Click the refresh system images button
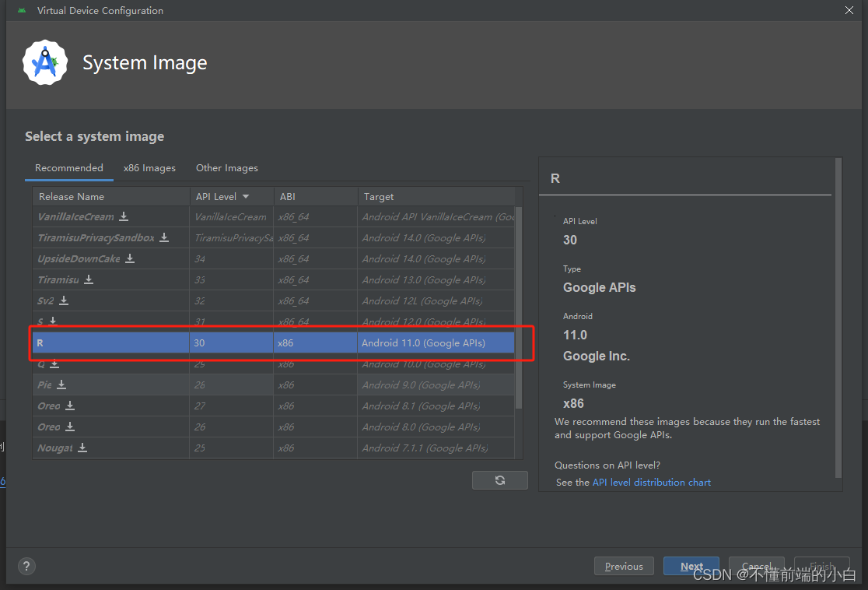The height and width of the screenshot is (590, 868). pyautogui.click(x=500, y=480)
